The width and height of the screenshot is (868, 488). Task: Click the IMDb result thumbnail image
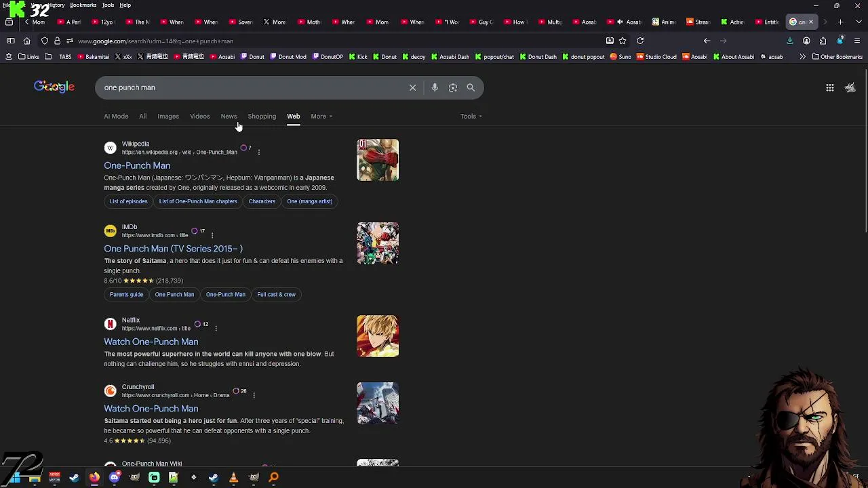378,243
